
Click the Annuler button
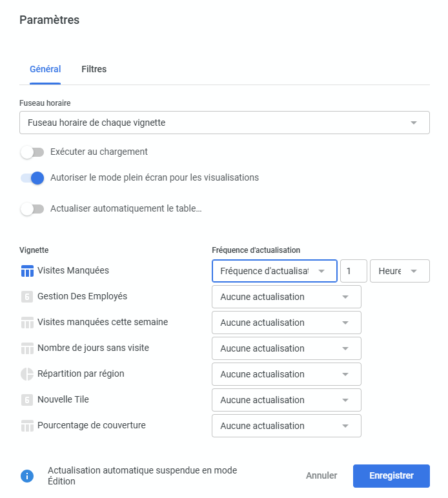coord(321,476)
